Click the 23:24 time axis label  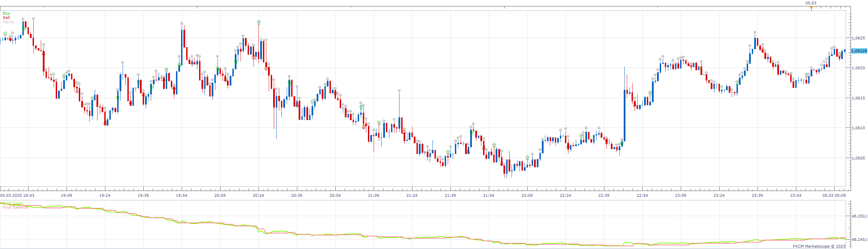(x=719, y=195)
